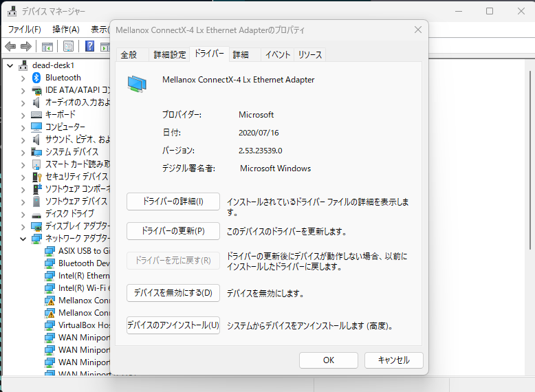Viewport: 535px width, 392px height.
Task: Click the Back arrow toolbar icon
Action: click(x=10, y=46)
